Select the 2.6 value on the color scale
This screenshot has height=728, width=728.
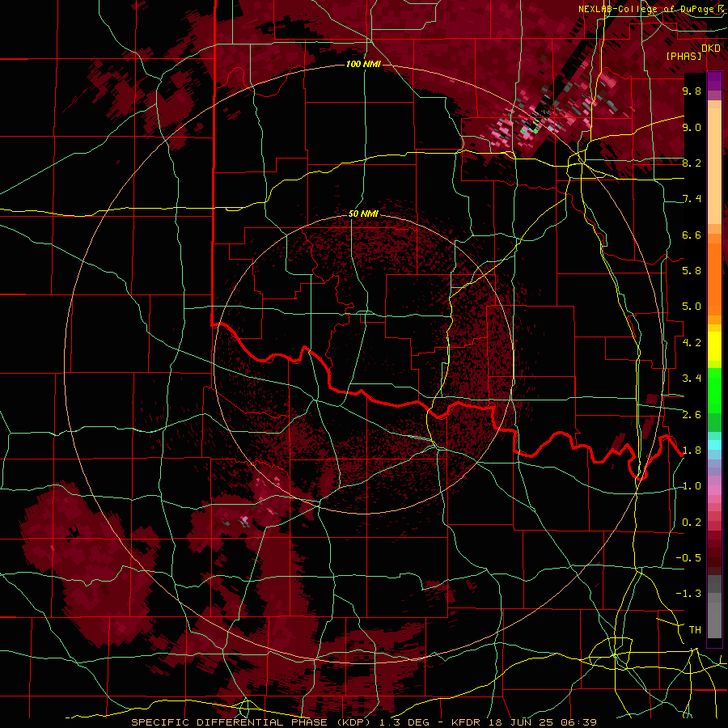pyautogui.click(x=692, y=415)
